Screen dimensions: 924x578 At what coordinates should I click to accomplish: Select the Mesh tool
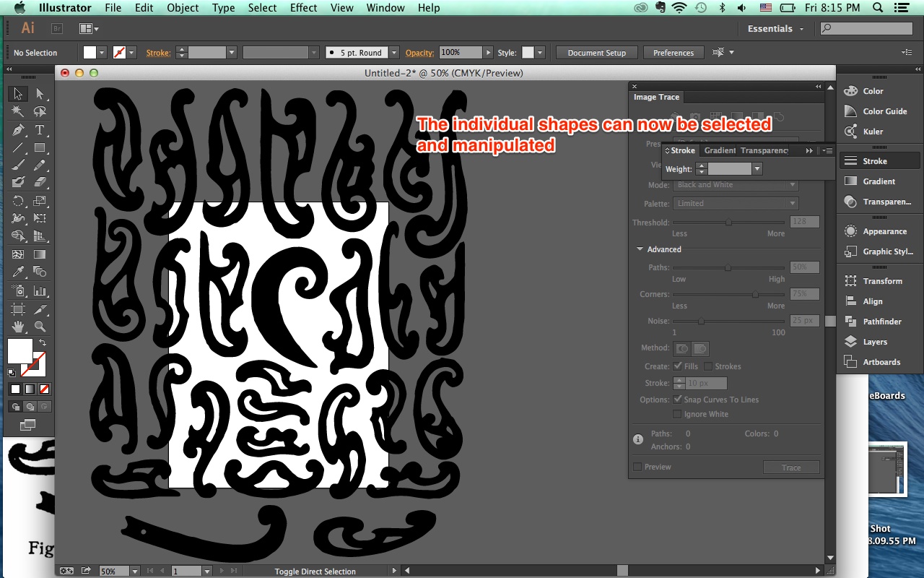[18, 254]
